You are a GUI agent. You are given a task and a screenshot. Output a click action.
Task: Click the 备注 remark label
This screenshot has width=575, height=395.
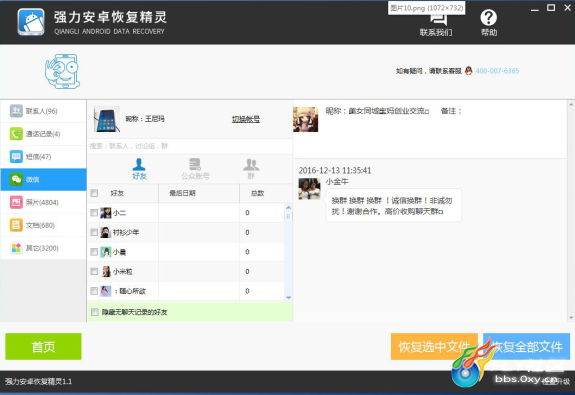tap(451, 111)
